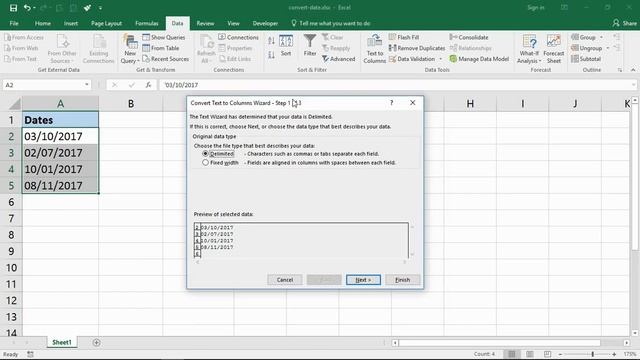Image resolution: width=640 pixels, height=360 pixels.
Task: Click Finish in the wizard
Action: (x=402, y=280)
